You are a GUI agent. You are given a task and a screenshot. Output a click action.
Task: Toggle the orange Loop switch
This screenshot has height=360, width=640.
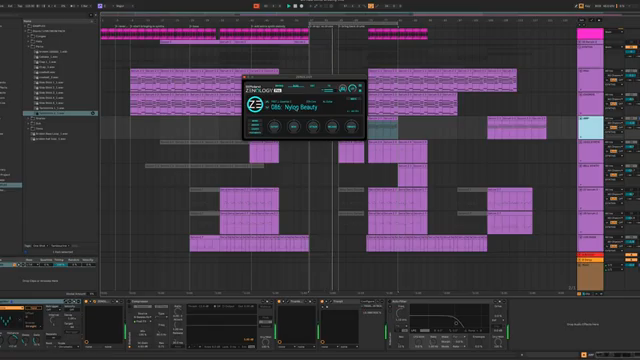[371, 6]
